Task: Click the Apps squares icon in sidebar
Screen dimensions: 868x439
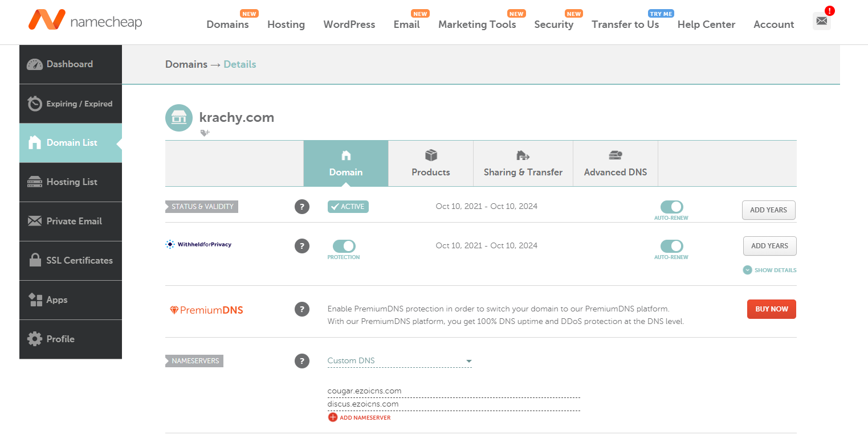Action: [35, 299]
